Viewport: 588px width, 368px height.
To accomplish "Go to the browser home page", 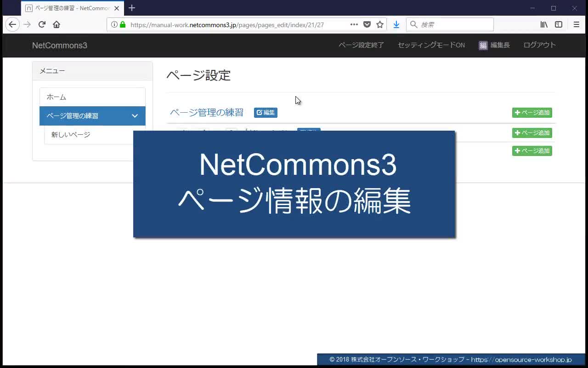I will (57, 25).
